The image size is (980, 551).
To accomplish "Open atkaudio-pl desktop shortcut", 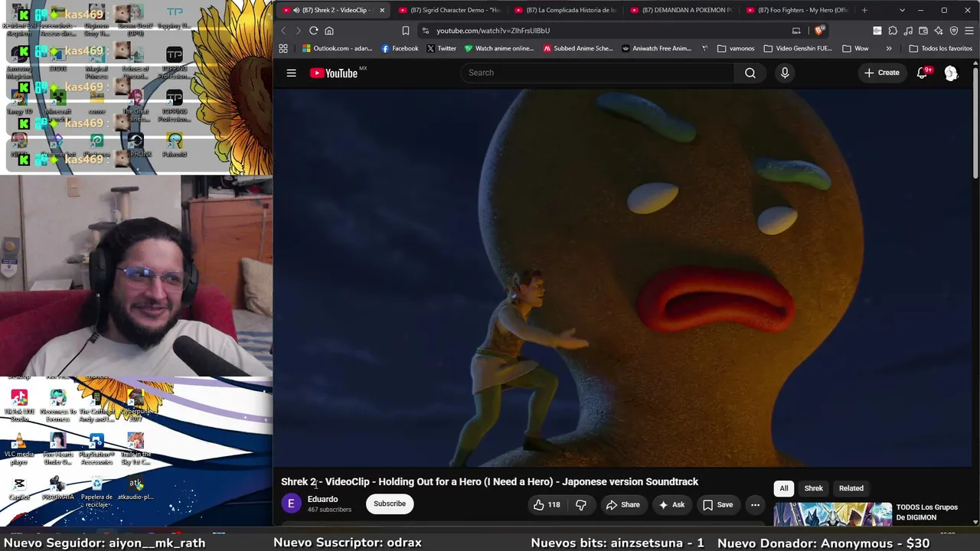I will coord(136,488).
